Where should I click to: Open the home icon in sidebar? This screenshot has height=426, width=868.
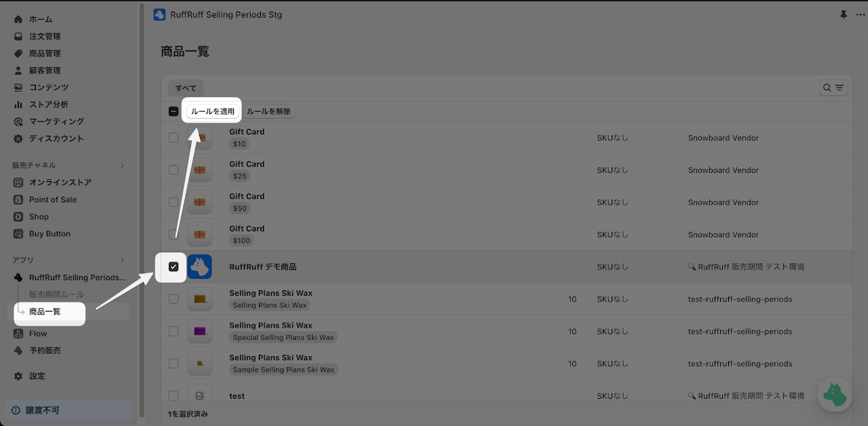pyautogui.click(x=18, y=19)
